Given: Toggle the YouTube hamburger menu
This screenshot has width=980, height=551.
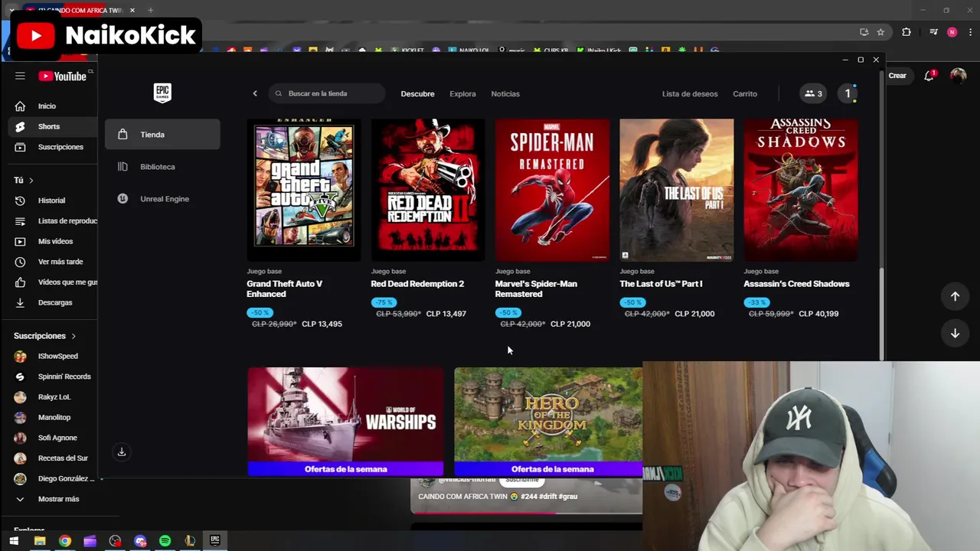Looking at the screenshot, I should tap(20, 76).
